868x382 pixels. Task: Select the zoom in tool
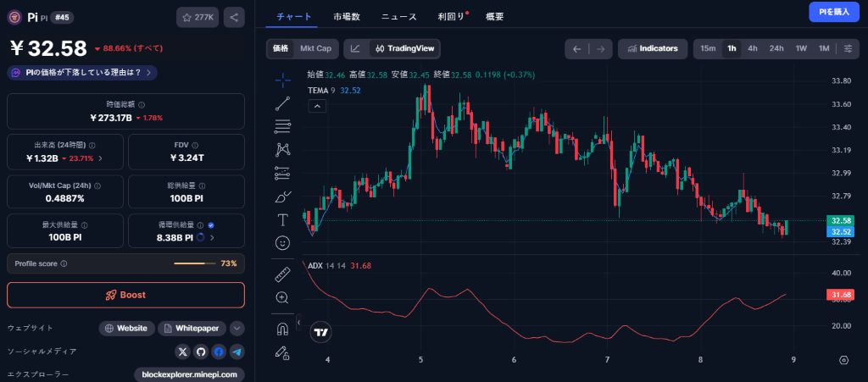(x=283, y=297)
